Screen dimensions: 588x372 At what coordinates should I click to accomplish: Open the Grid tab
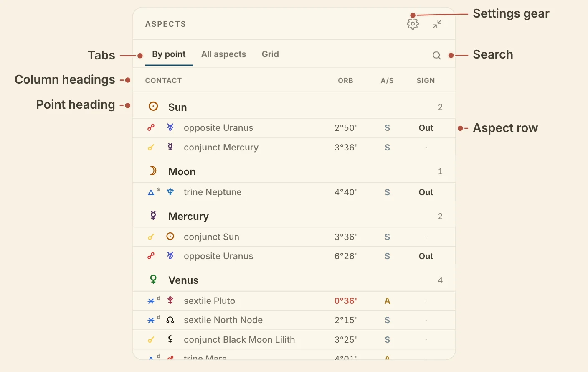point(270,54)
